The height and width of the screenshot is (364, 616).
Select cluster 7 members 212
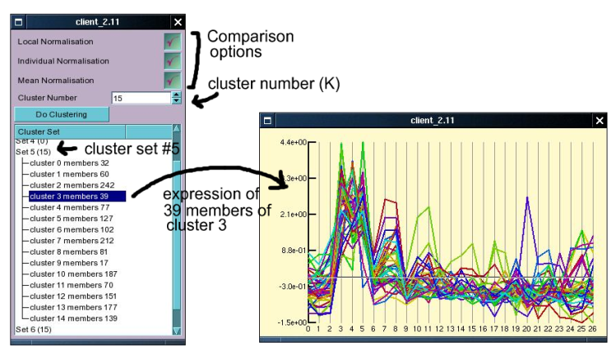pos(71,241)
